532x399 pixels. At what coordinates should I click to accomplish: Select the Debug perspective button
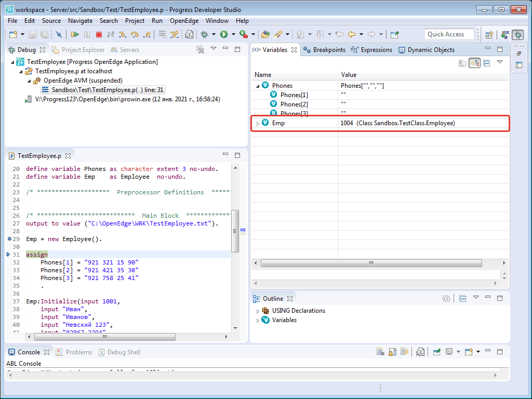click(x=518, y=34)
